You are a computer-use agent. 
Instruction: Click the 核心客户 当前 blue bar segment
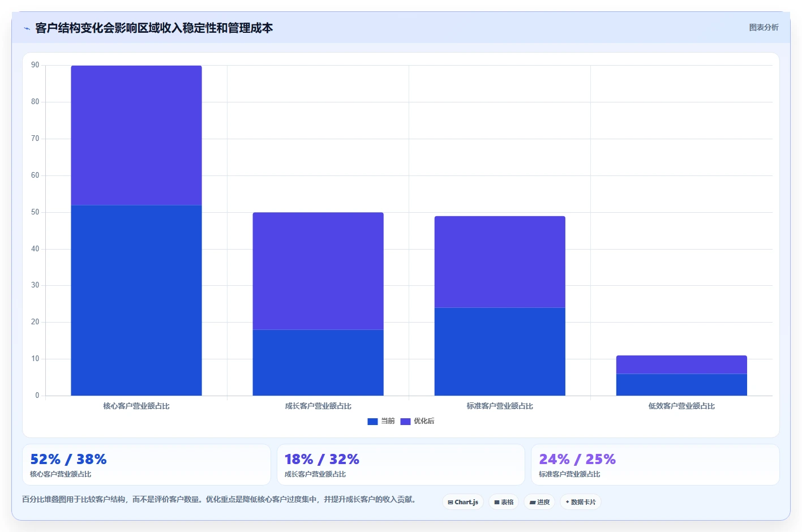136,300
